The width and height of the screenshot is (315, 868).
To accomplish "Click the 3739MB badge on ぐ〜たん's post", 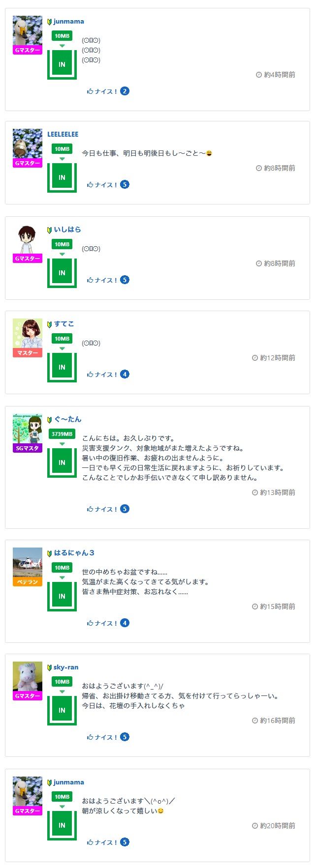I will tap(62, 434).
